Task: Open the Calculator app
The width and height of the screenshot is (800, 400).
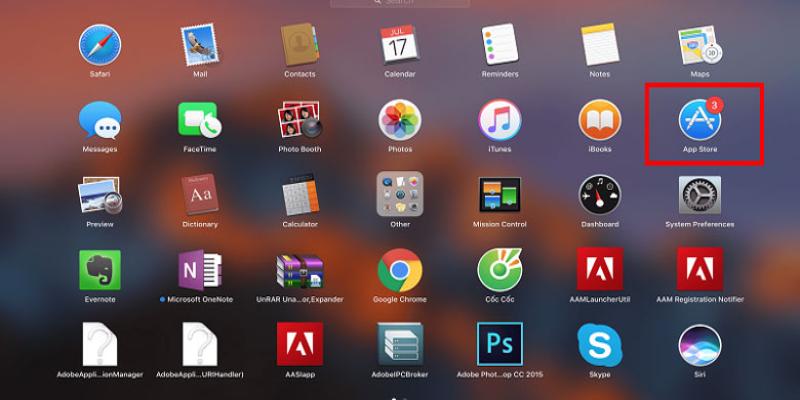Action: click(x=300, y=194)
